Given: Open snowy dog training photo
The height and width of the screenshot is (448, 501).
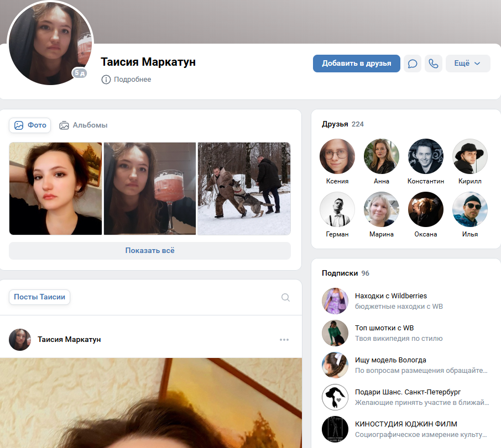Looking at the screenshot, I should [x=244, y=188].
